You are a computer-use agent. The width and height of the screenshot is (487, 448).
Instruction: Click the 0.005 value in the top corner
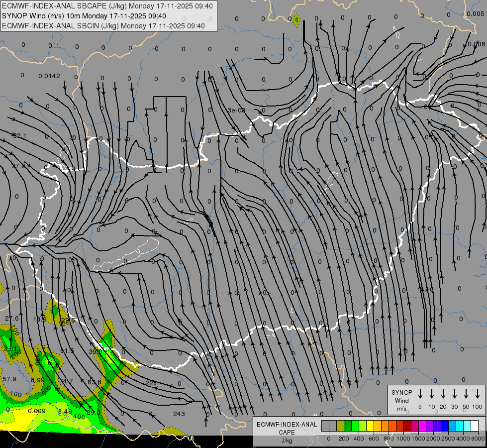475,13
